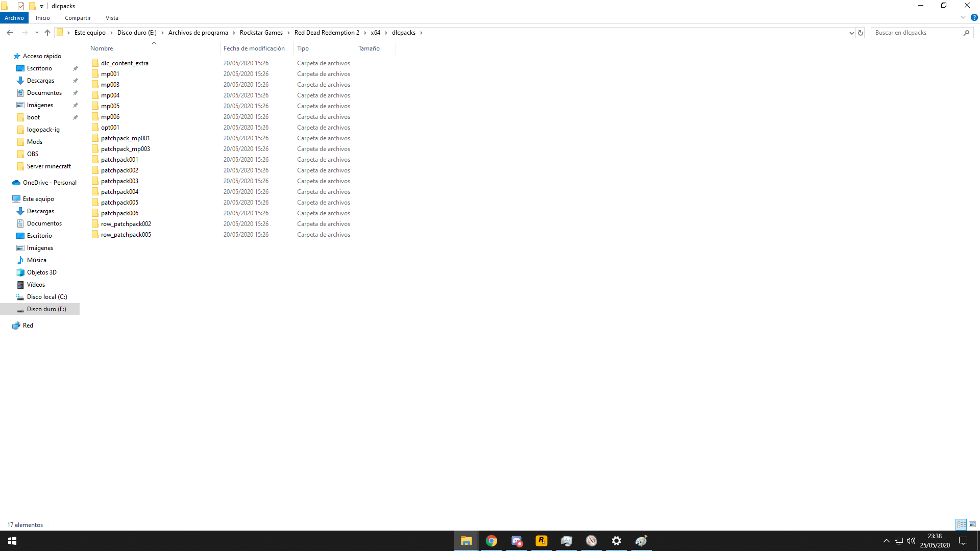Open Settings gear in the taskbar

617,541
